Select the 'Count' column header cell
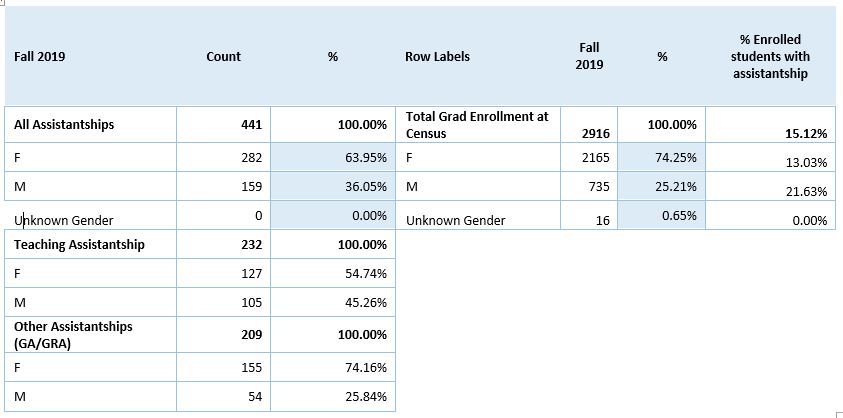 point(223,57)
